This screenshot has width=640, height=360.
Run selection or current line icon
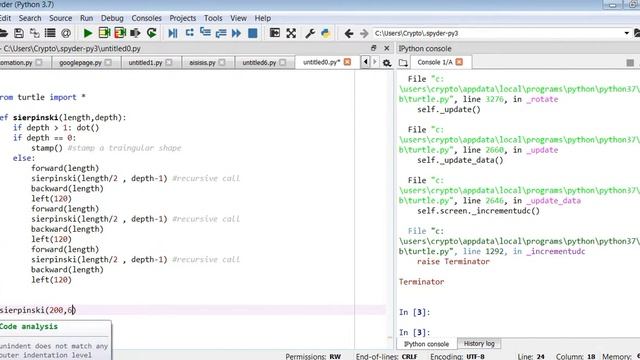click(135, 33)
